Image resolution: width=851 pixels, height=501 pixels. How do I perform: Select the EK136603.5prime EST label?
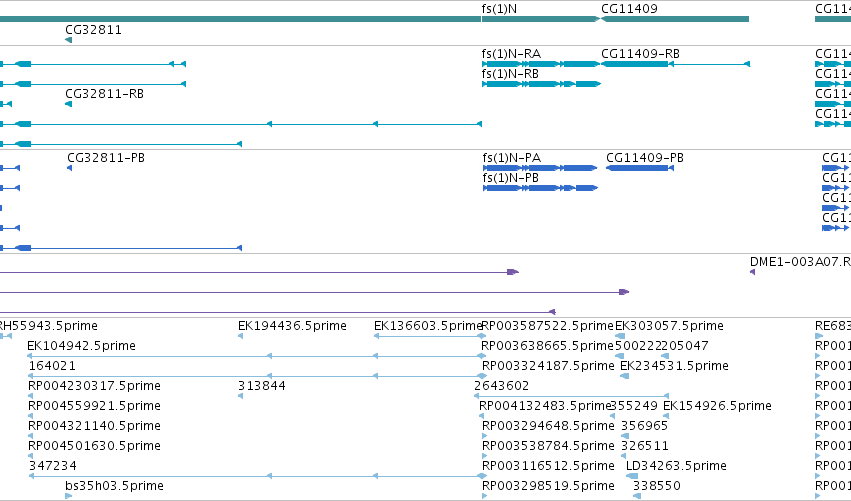pos(428,326)
